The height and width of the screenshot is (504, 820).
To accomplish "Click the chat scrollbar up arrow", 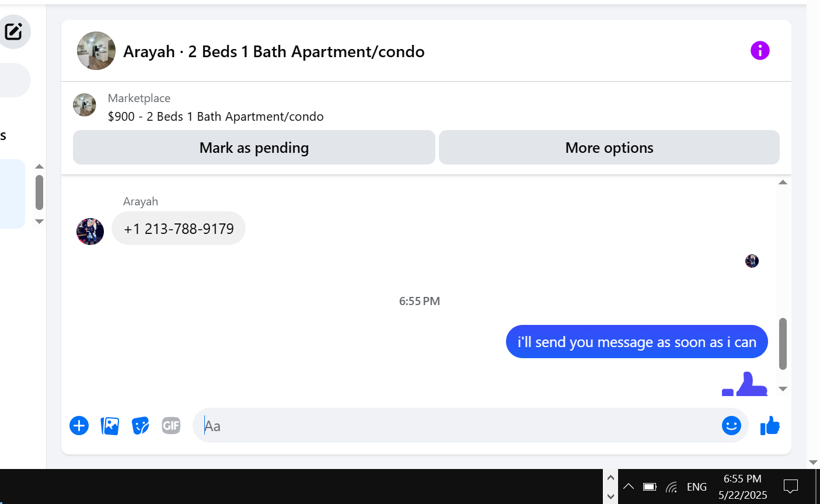I will pyautogui.click(x=783, y=183).
